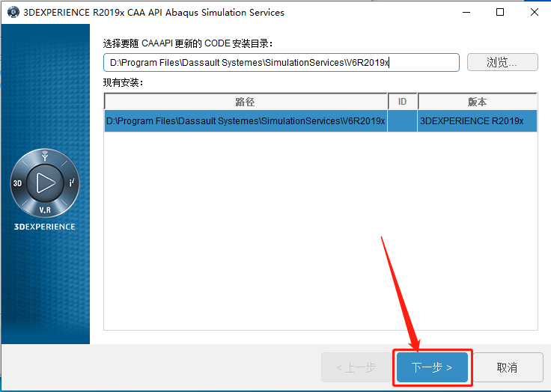Click the i quadrant of the compass

pos(72,183)
